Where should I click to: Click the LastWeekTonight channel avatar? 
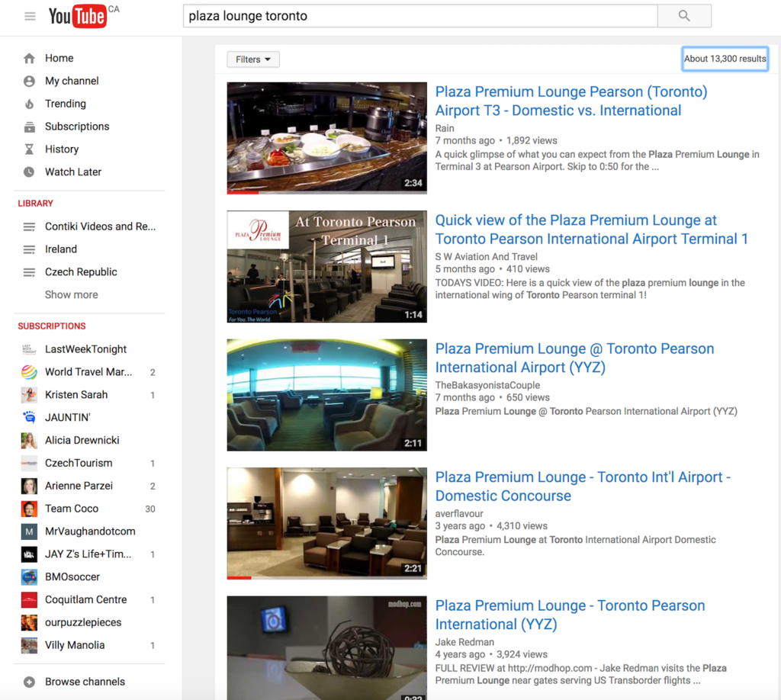[30, 349]
